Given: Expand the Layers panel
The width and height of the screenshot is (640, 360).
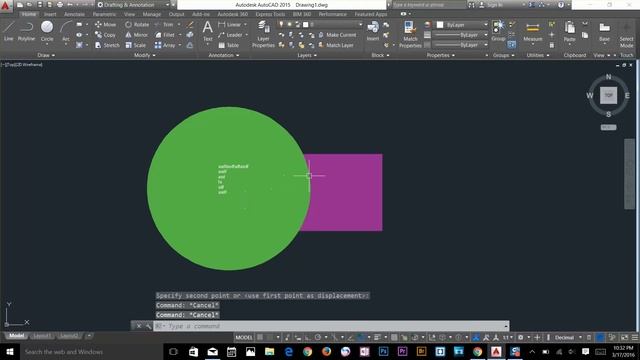Looking at the screenshot, I should point(307,55).
